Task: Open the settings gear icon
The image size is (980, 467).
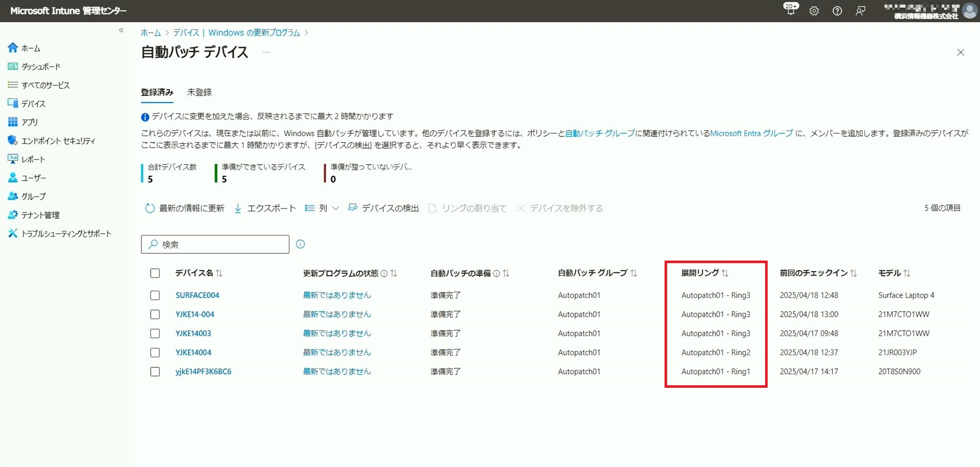Action: tap(814, 11)
